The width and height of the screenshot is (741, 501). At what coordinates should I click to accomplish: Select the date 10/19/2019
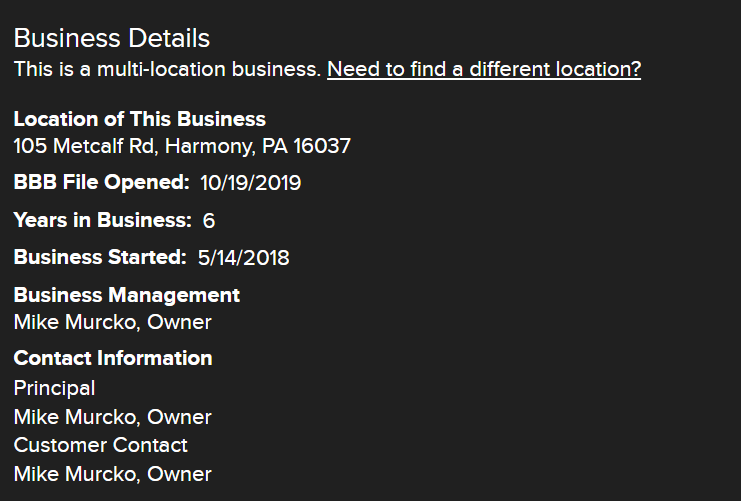(250, 183)
